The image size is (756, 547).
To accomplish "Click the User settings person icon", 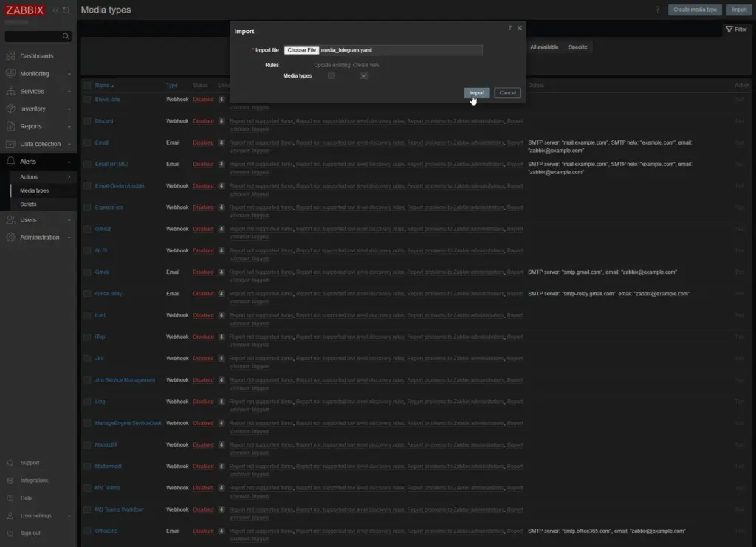I will (x=10, y=516).
